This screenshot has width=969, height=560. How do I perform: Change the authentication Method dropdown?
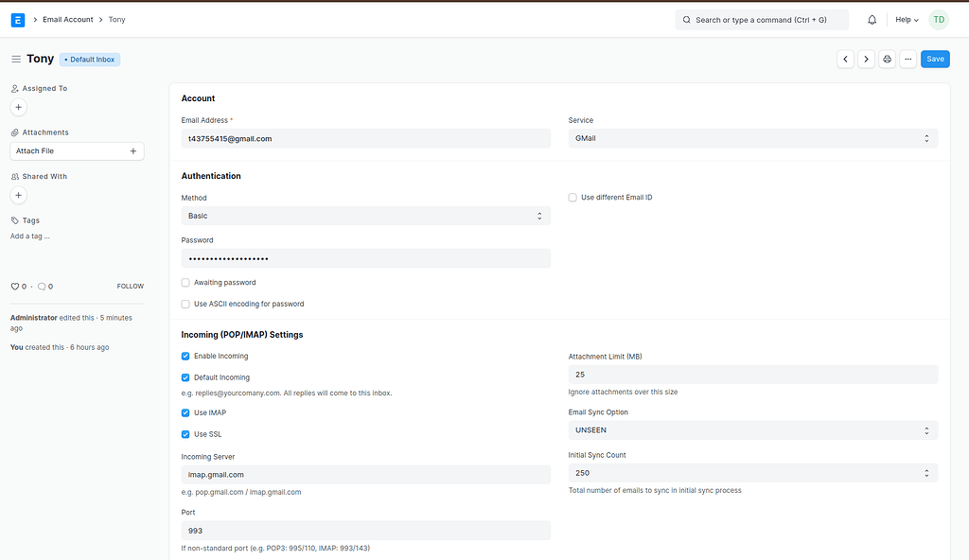(x=366, y=215)
